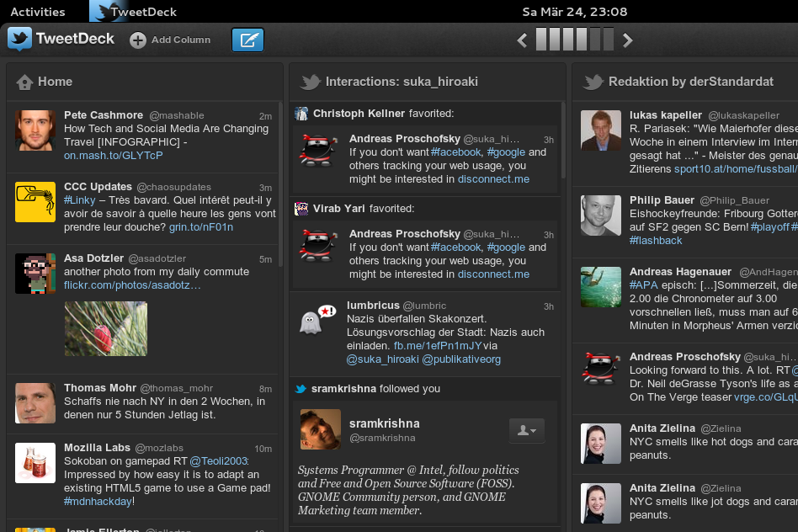Open follow options dropdown for sramkrishna
The width and height of the screenshot is (798, 532).
(527, 431)
